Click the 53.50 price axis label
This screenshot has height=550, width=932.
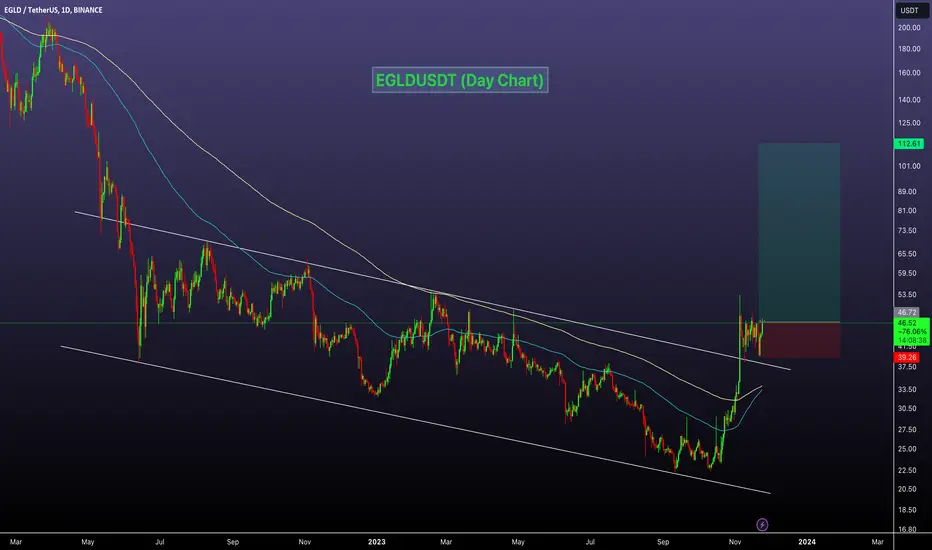[907, 295]
